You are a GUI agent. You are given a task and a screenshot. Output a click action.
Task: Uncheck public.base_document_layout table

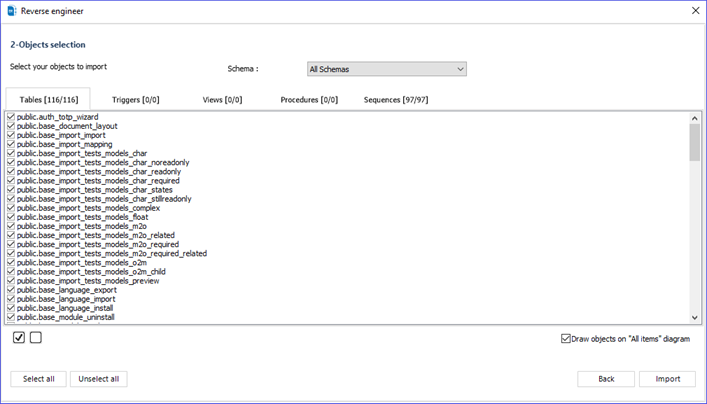pos(11,126)
